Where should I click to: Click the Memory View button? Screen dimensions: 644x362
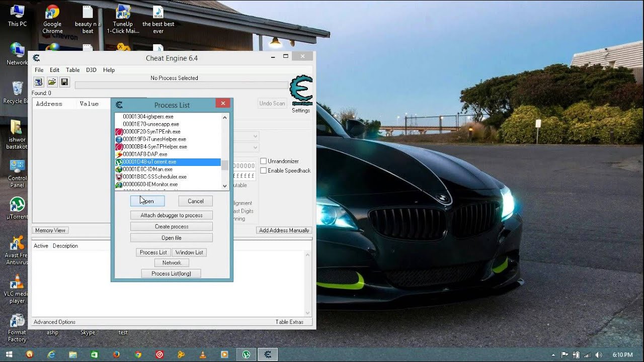(x=50, y=230)
